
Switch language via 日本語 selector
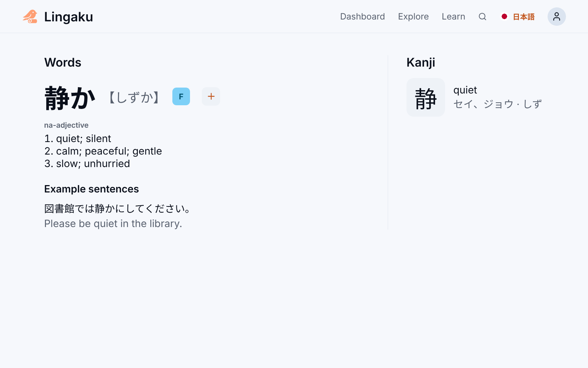pos(518,17)
